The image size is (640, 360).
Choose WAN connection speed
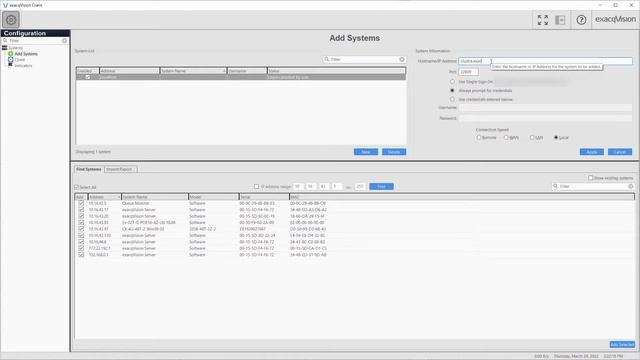pos(506,138)
